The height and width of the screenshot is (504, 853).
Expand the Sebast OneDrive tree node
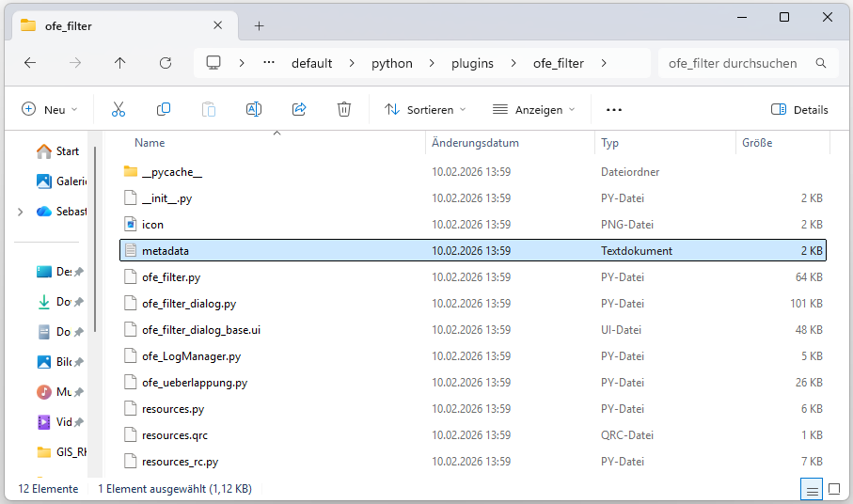(x=21, y=212)
